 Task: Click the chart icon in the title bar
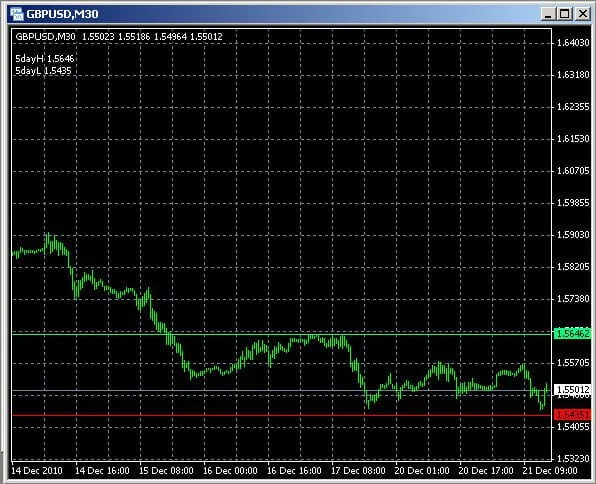17,14
